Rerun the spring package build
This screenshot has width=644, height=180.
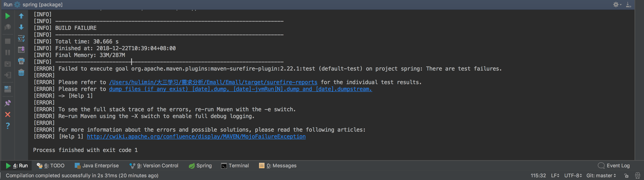(x=7, y=16)
